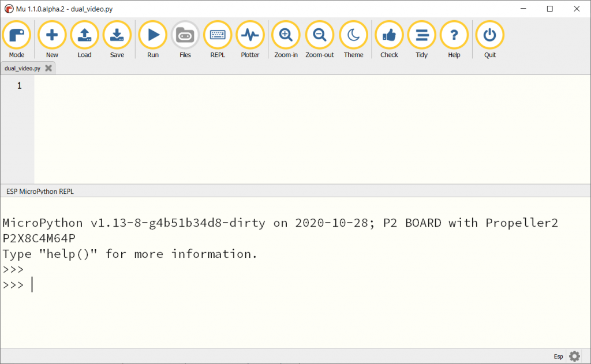This screenshot has width=591, height=364.
Task: Quit Mu with power icon
Action: pos(489,35)
